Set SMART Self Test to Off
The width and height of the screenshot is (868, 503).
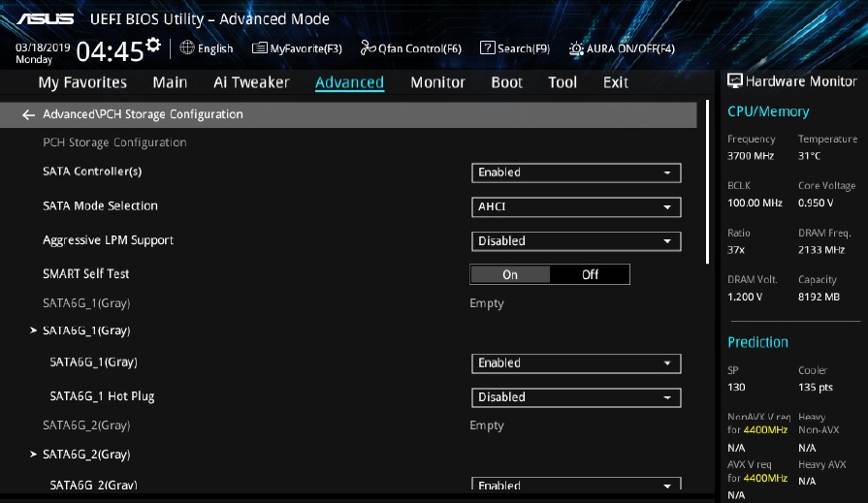(x=590, y=274)
